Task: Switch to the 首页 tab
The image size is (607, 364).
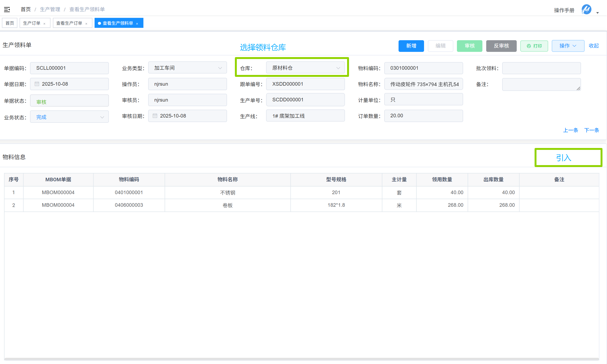Action: pos(10,23)
